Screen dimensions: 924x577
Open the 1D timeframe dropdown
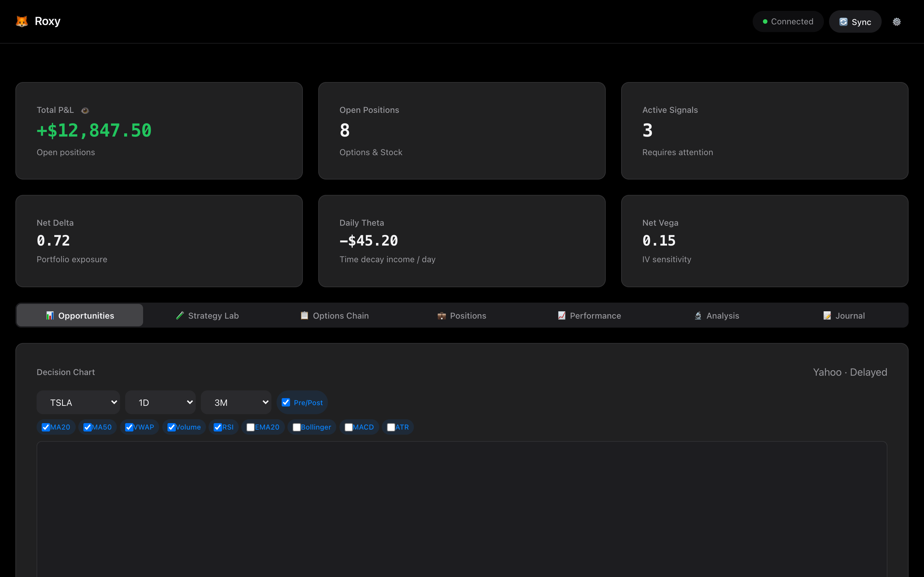coord(160,402)
